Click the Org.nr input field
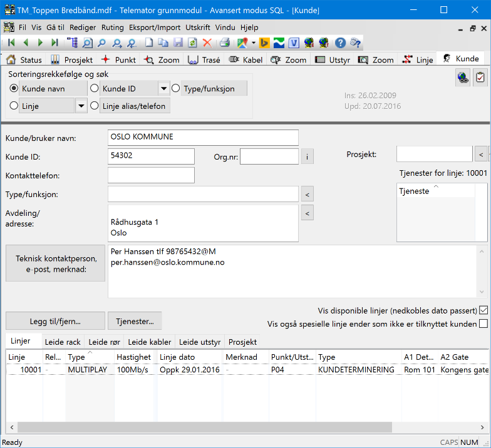Screen dimensions: 491x448 click(269, 156)
